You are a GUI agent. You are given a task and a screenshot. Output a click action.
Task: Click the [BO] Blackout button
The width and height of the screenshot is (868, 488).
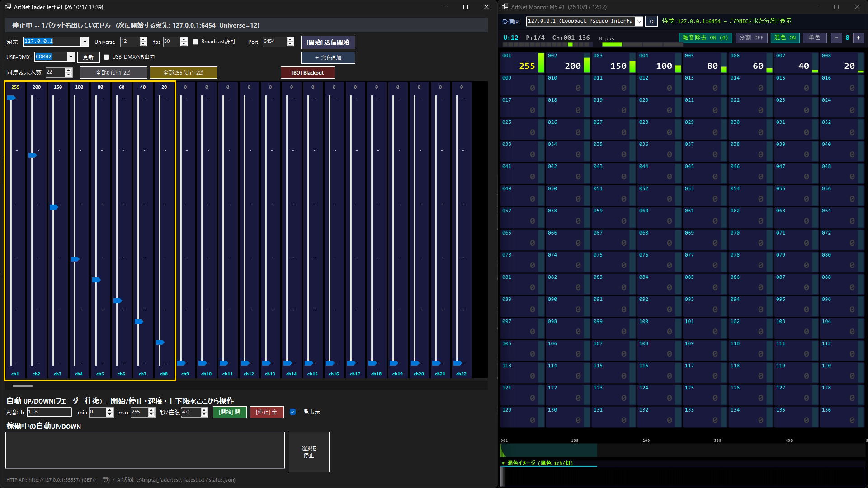click(x=308, y=73)
